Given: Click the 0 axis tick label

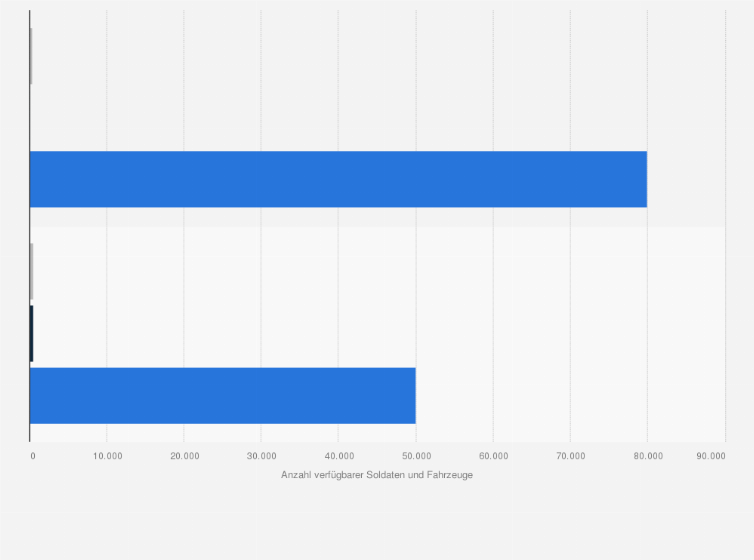Looking at the screenshot, I should 33,456.
